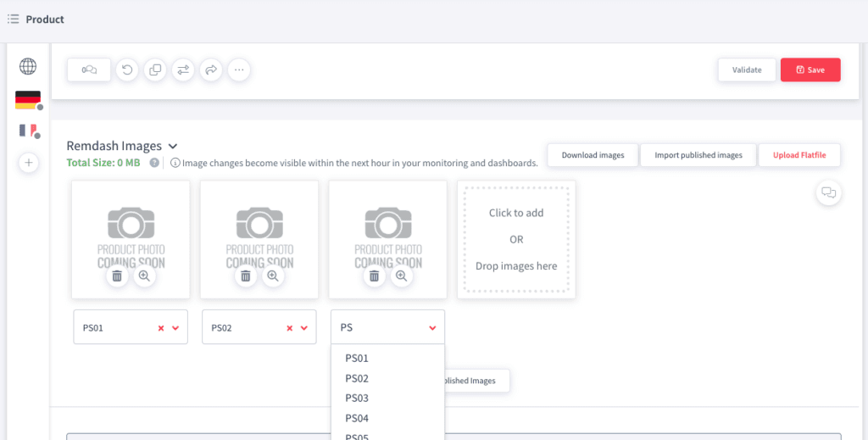This screenshot has width=868, height=440.
Task: Choose PS01 from the open dropdown list
Action: point(357,359)
